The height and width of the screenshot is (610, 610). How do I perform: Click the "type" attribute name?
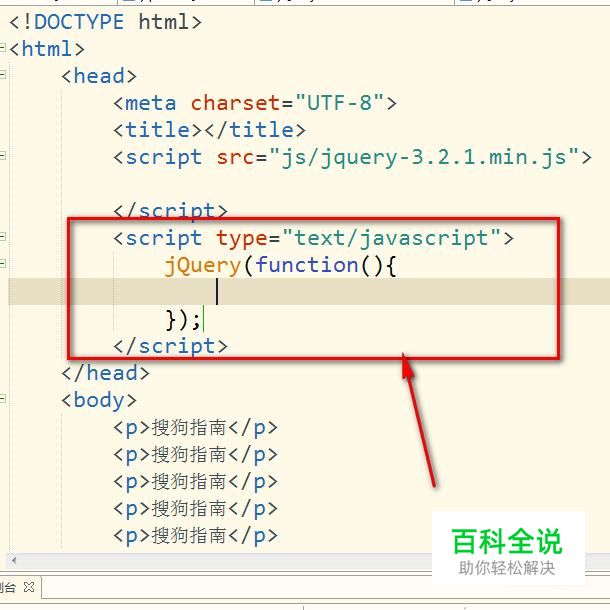[x=242, y=238]
